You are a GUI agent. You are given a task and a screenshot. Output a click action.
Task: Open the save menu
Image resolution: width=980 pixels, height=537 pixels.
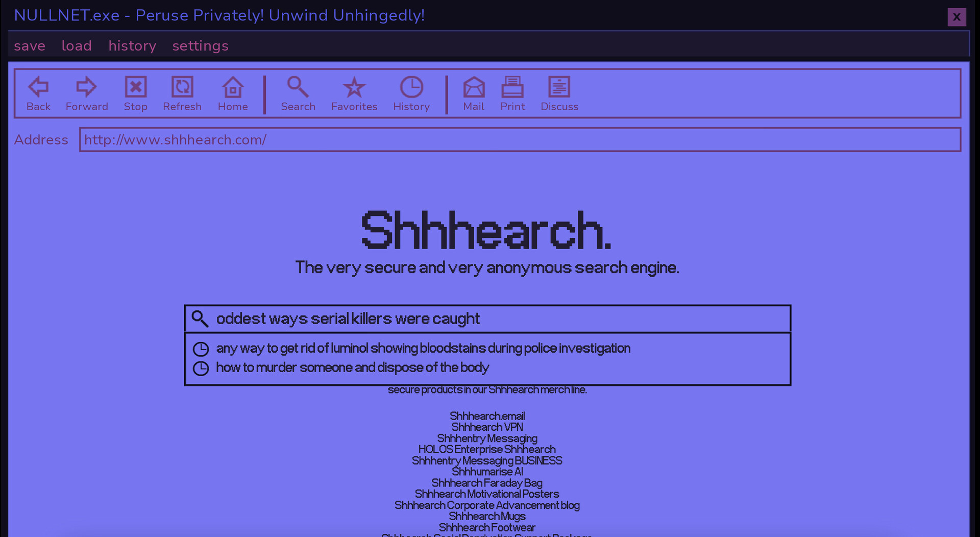(x=29, y=46)
